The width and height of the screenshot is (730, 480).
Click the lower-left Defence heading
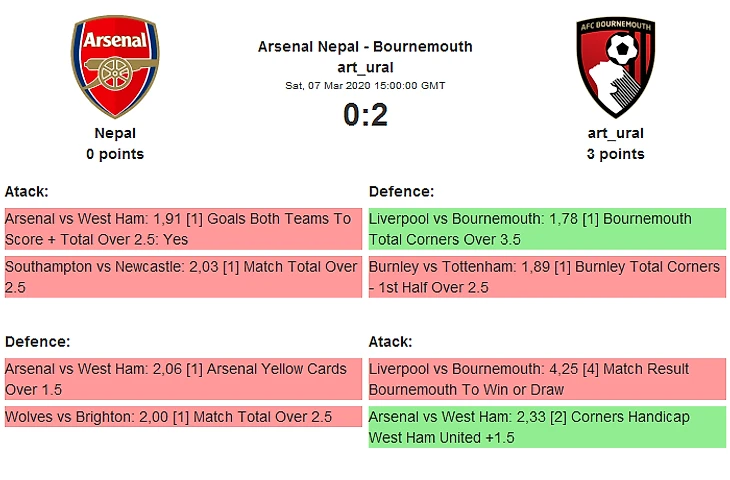(37, 341)
